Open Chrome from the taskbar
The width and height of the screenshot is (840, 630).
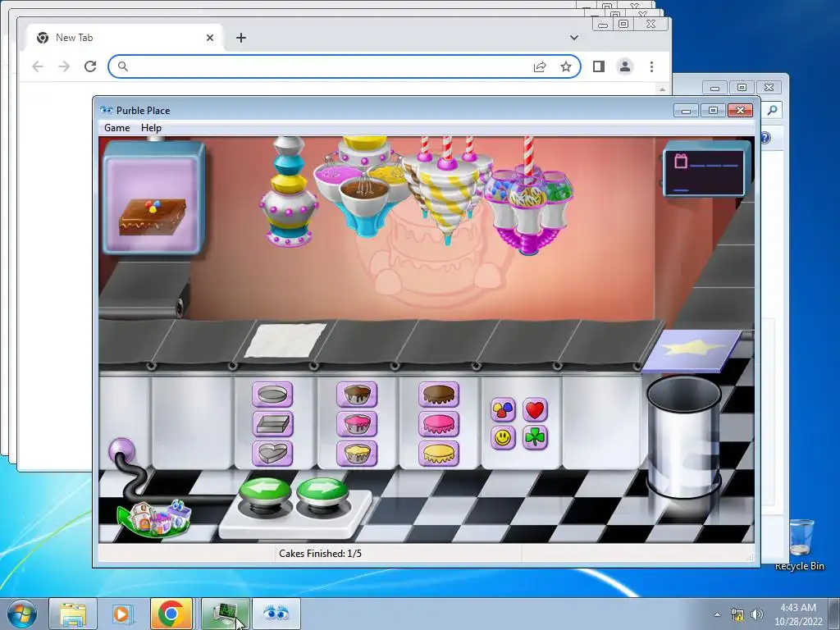pos(171,614)
